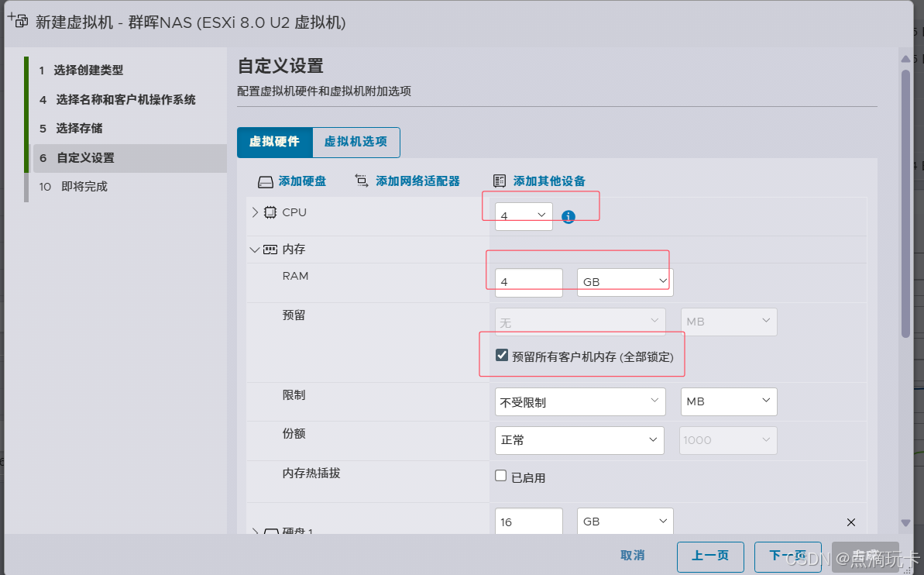
Task: Select step 10 即将完成
Action: point(73,187)
